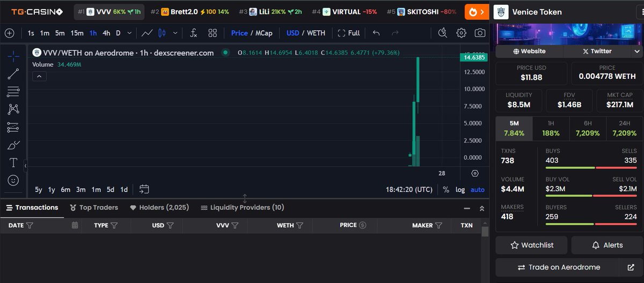Toggle log scale mode
The image size is (644, 283).
[460, 189]
